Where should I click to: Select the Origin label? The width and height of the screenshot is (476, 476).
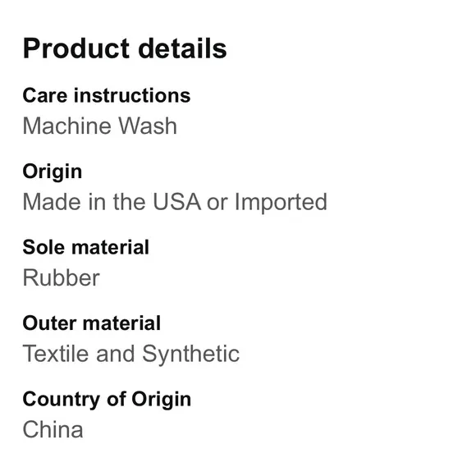click(53, 172)
